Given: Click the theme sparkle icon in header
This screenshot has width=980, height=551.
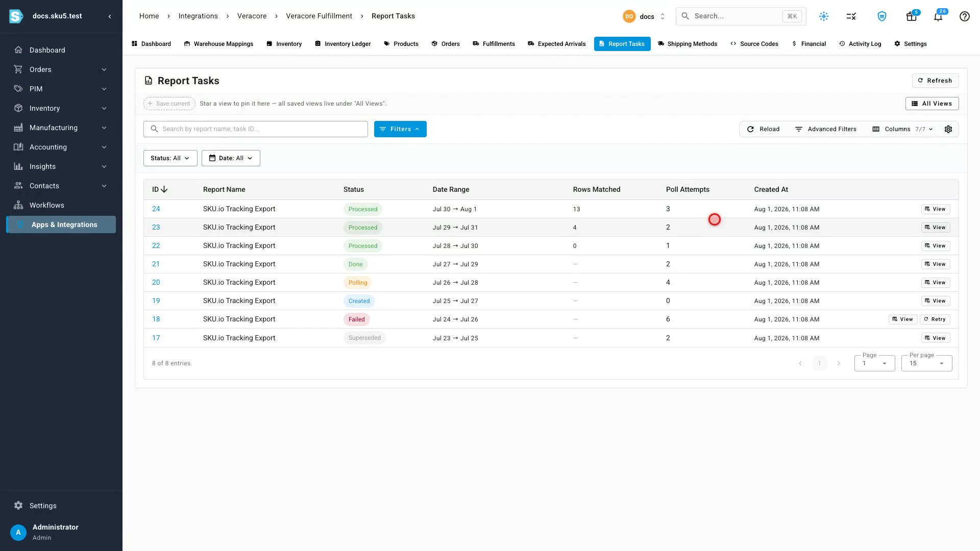Looking at the screenshot, I should click(x=824, y=16).
